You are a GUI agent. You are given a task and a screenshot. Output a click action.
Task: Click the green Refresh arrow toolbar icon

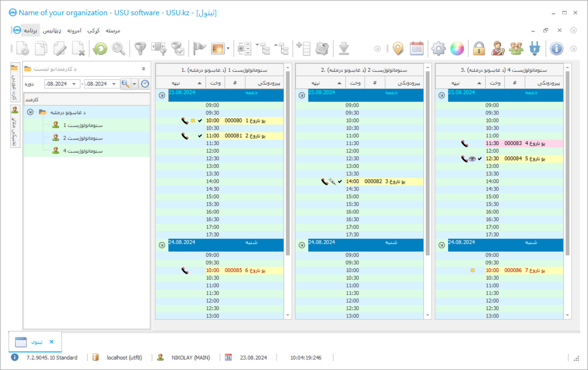[x=100, y=49]
